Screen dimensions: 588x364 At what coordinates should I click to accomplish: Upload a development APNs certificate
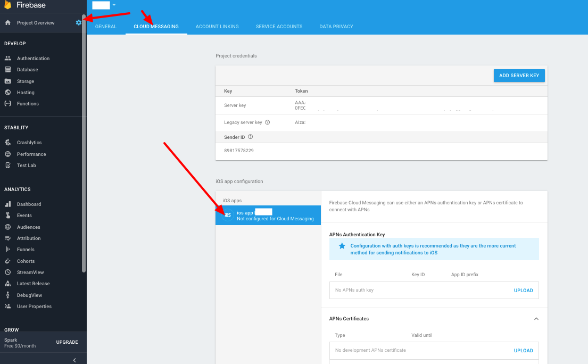click(523, 351)
